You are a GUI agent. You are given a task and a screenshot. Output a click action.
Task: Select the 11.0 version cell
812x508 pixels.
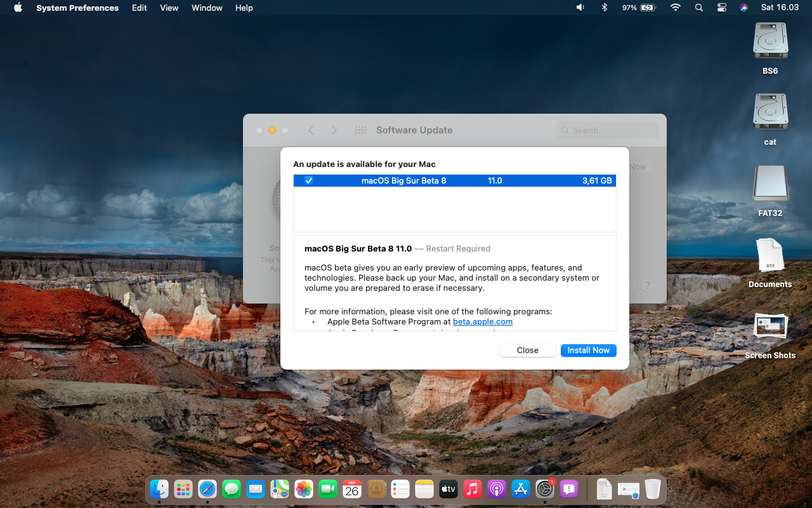click(x=495, y=181)
